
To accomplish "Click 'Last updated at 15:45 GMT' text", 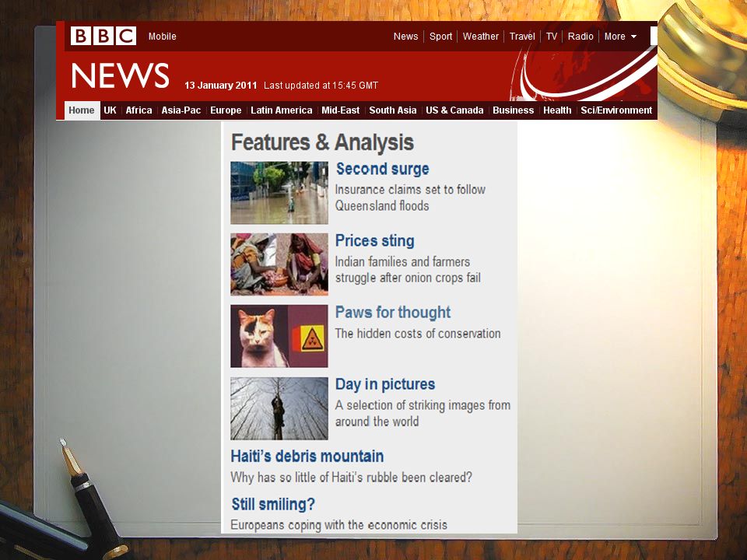I will coord(321,86).
